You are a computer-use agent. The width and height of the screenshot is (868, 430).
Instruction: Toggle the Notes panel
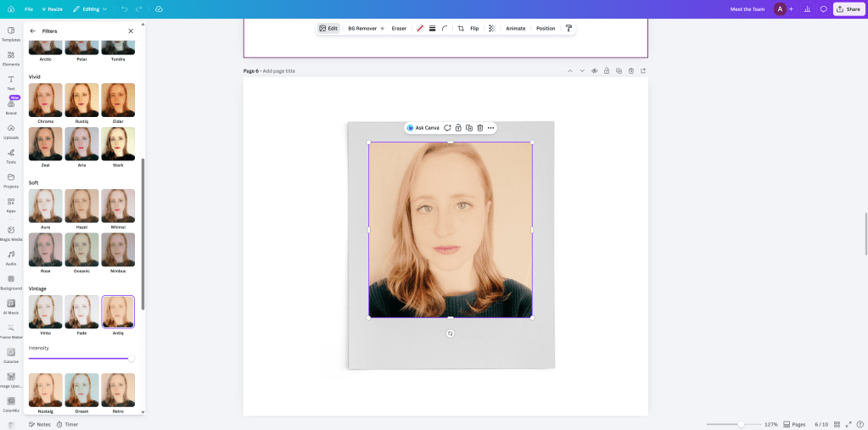tap(38, 424)
